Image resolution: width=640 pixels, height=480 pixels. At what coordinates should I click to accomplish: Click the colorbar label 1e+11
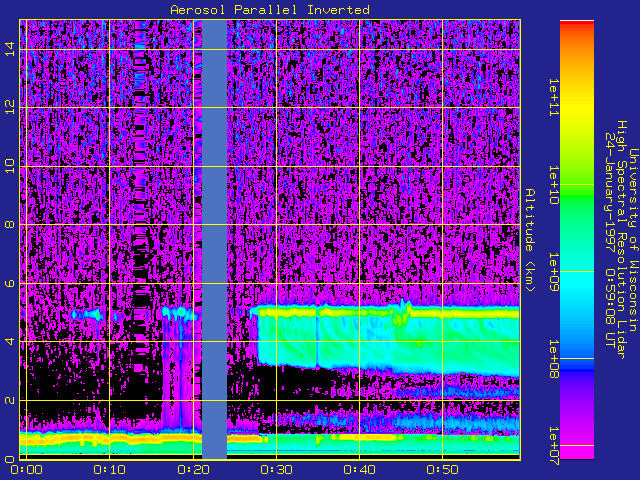coord(553,98)
